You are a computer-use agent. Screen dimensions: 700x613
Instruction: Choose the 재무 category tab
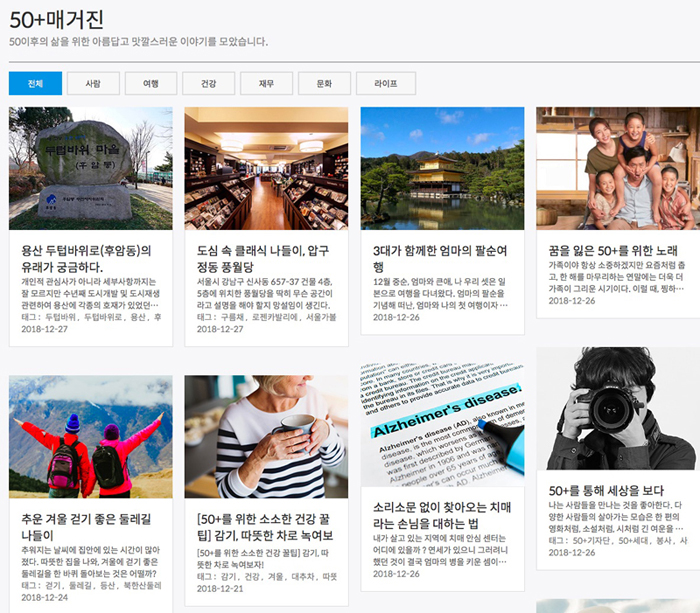(x=266, y=83)
